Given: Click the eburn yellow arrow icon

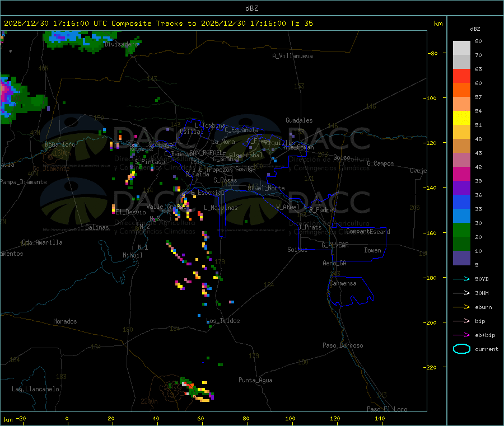Looking at the screenshot, I should point(461,307).
